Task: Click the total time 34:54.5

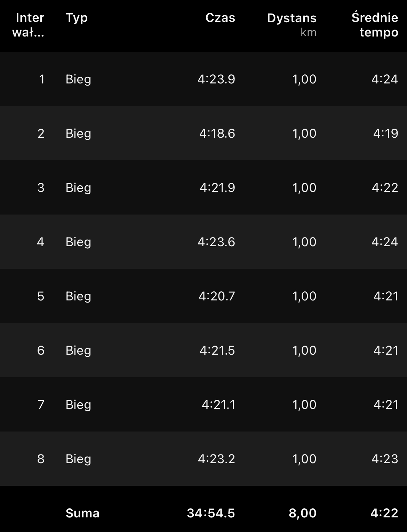Action: pos(211,513)
